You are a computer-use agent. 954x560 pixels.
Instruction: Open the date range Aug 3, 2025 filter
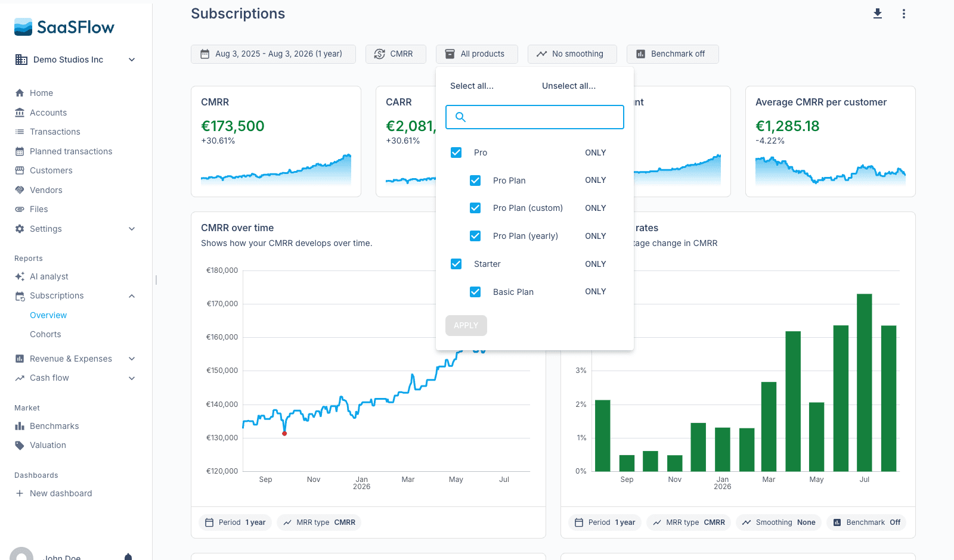click(273, 54)
